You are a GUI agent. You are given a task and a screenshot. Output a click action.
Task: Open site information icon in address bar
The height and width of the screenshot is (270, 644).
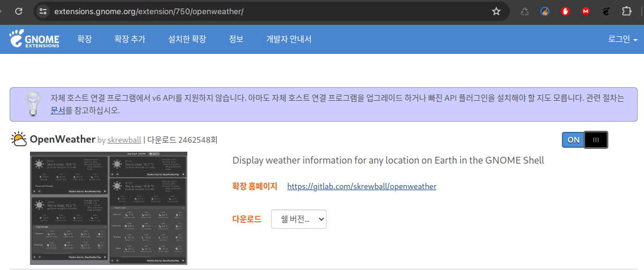pyautogui.click(x=43, y=11)
